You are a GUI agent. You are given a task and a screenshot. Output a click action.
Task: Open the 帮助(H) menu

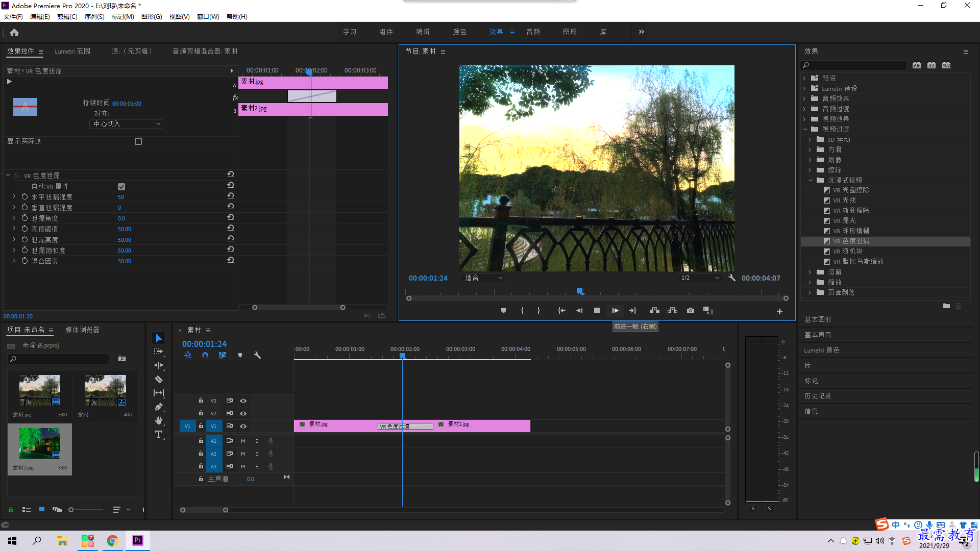(x=237, y=16)
